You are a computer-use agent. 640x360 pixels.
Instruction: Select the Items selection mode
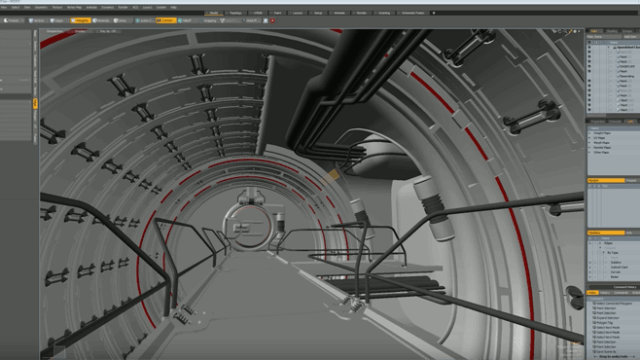coord(121,20)
